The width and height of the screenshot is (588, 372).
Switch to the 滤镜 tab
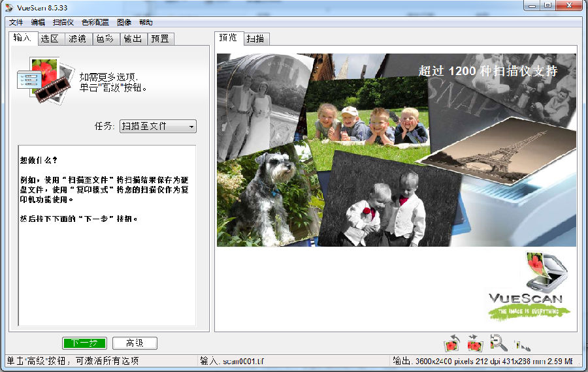pyautogui.click(x=78, y=39)
